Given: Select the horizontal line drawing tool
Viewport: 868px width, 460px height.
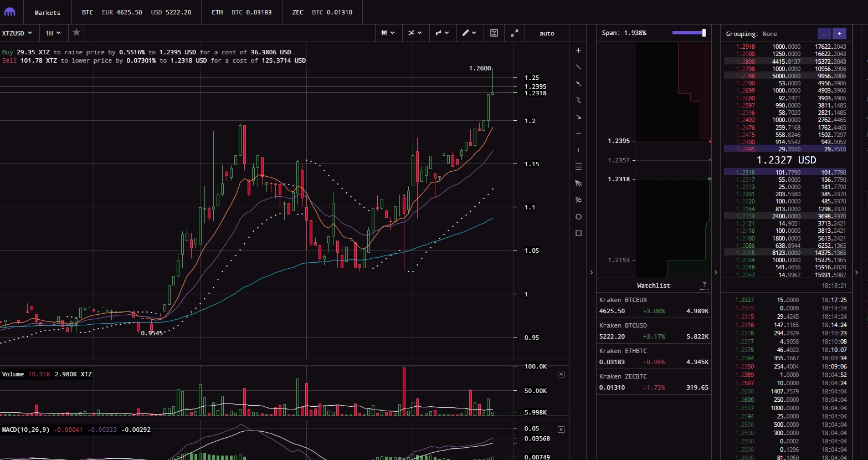Looking at the screenshot, I should (x=578, y=134).
